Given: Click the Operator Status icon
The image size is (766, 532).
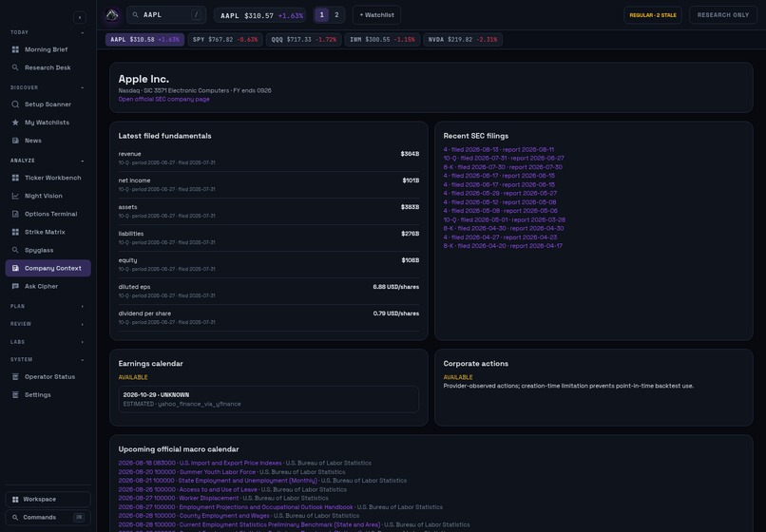Looking at the screenshot, I should pyautogui.click(x=15, y=376).
